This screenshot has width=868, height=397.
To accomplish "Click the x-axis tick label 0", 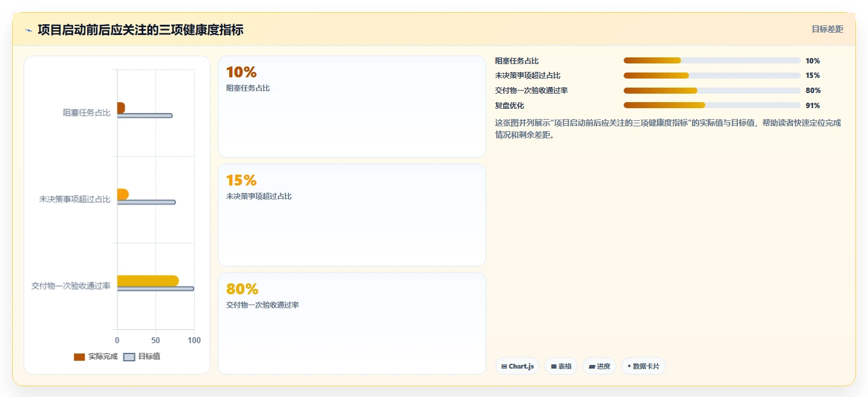I will pos(117,341).
